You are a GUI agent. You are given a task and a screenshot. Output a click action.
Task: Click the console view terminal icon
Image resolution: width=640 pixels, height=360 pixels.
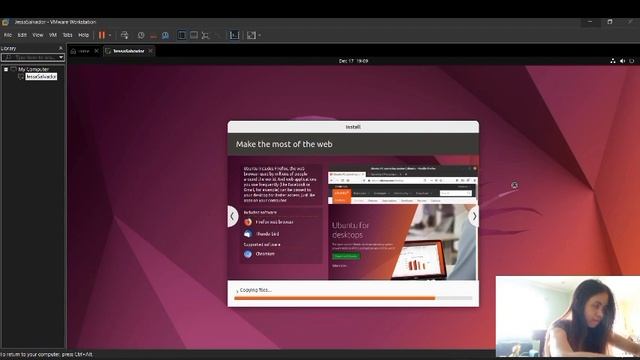(234, 36)
